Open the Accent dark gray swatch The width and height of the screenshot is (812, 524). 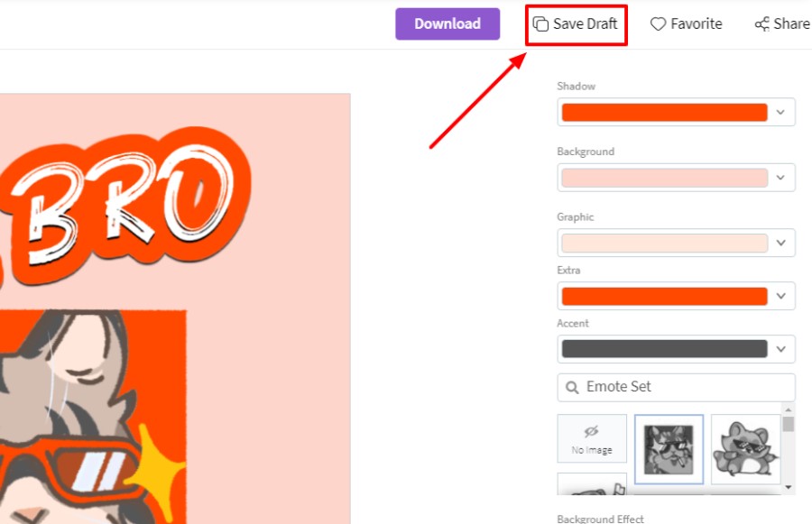(x=664, y=349)
